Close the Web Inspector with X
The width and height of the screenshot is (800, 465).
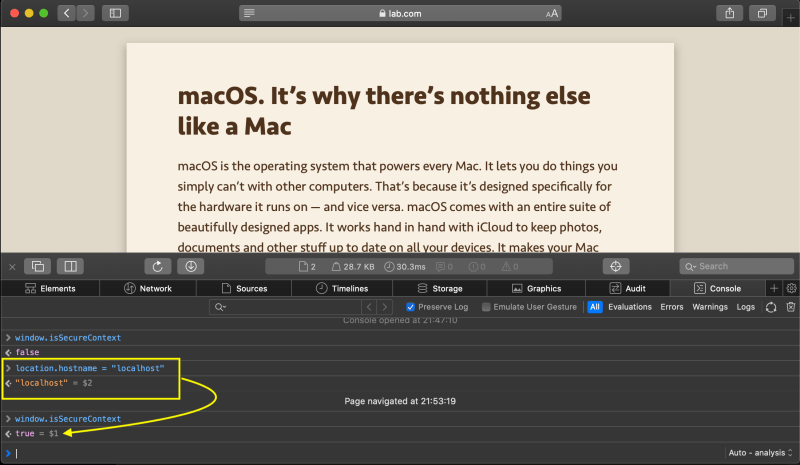point(12,266)
